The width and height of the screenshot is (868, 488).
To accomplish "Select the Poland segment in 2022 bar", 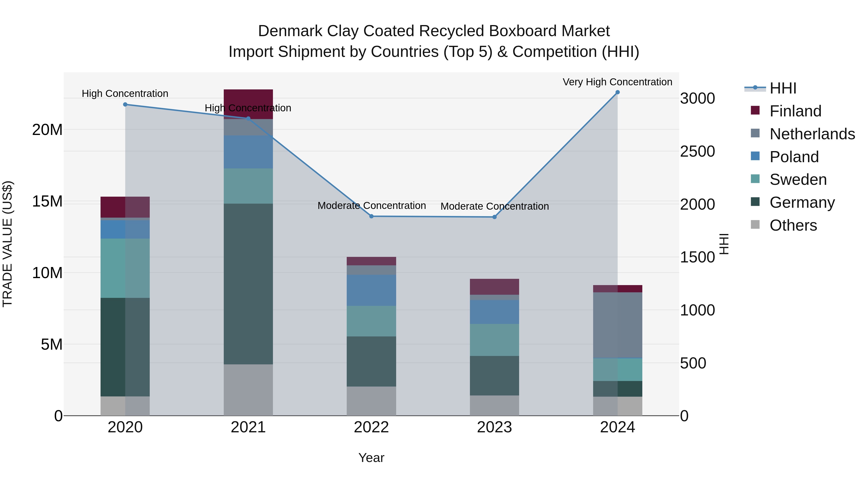I will point(371,290).
